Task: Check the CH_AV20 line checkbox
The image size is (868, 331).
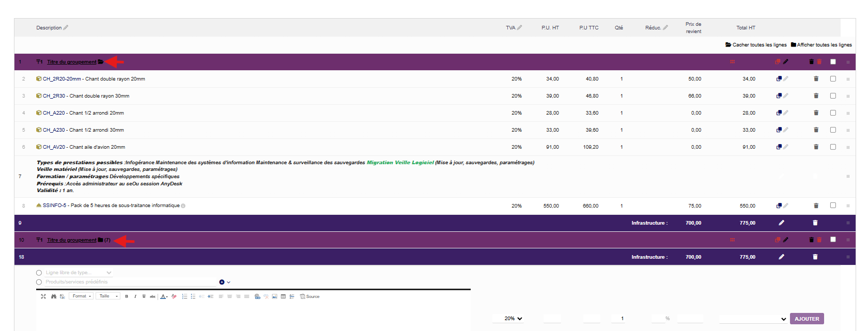Action: (x=833, y=147)
